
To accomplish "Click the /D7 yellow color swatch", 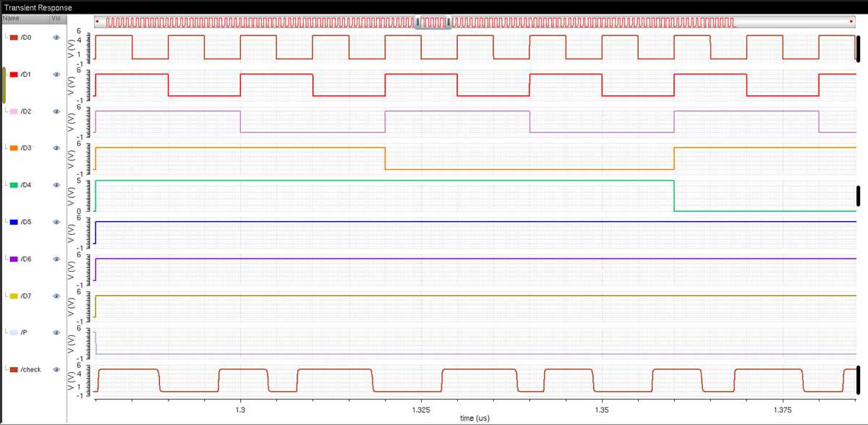I will [14, 296].
